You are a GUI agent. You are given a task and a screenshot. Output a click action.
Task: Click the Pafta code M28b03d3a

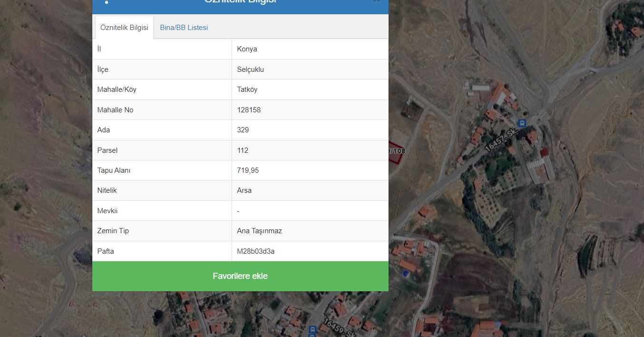tap(255, 251)
